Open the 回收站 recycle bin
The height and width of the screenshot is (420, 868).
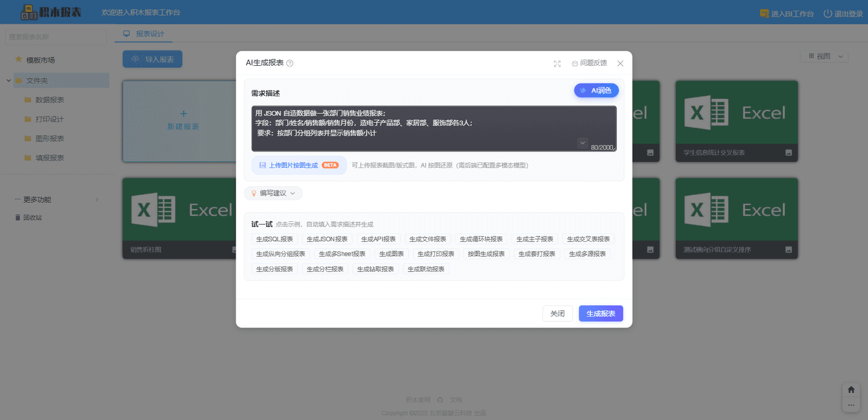point(29,217)
